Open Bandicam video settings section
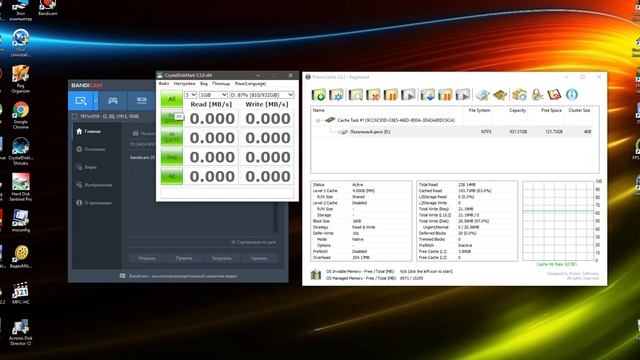The height and width of the screenshot is (360, 640). click(87, 167)
